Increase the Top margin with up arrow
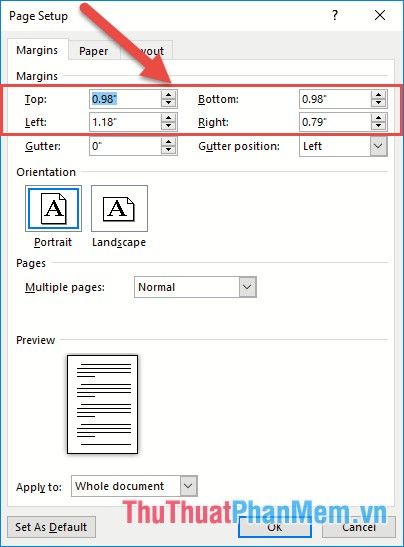The height and width of the screenshot is (547, 404). tap(169, 95)
